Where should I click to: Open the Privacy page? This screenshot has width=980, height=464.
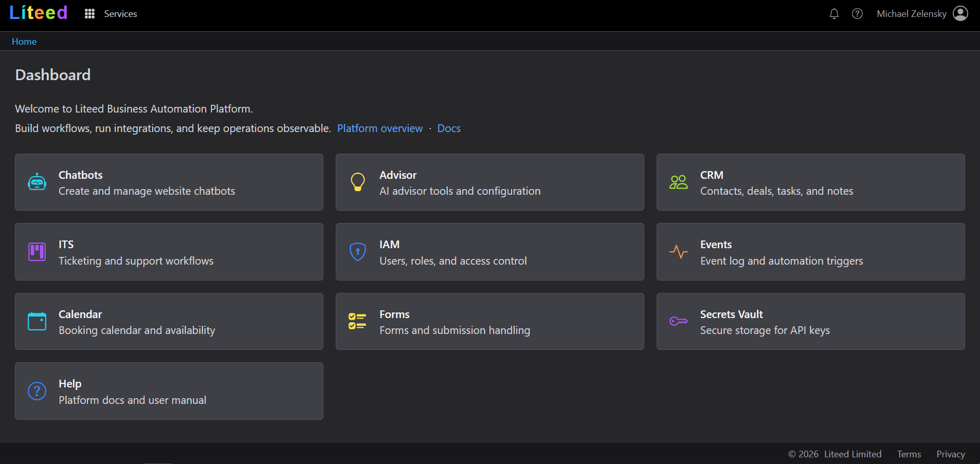point(950,454)
